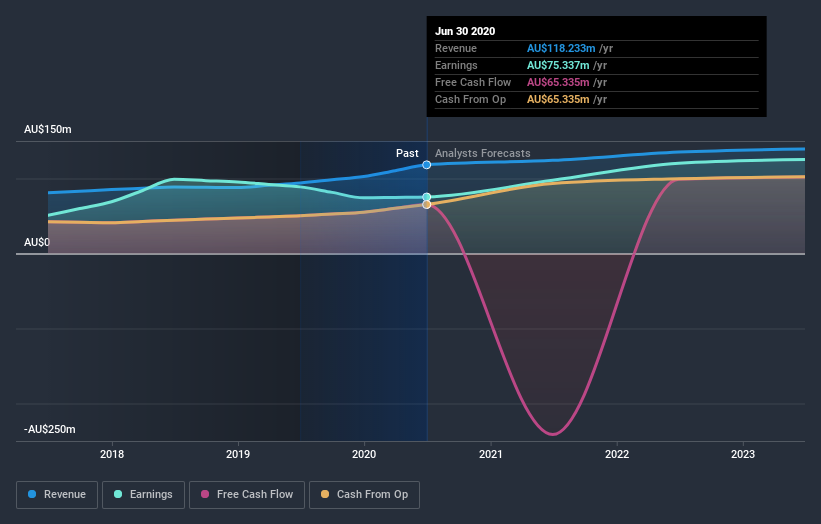Click the Cash From Op AU$65.335m value
Image resolution: width=821 pixels, height=524 pixels.
[x=558, y=99]
